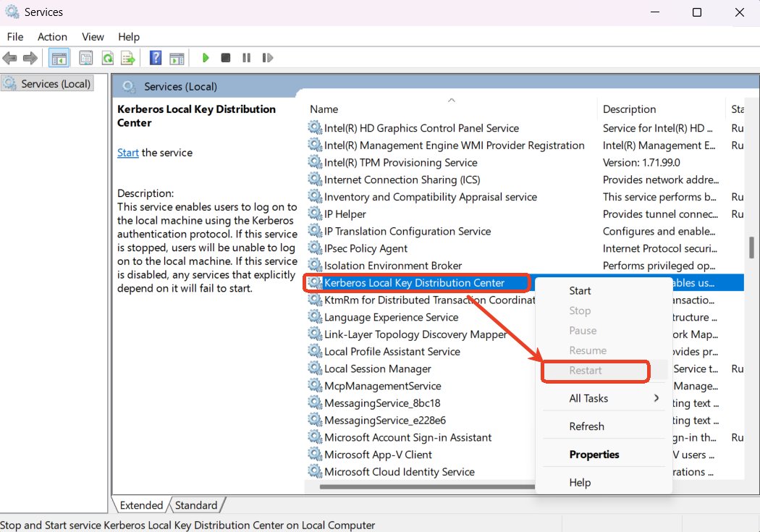Toggle Show/Hide Action Pane toolbar icon
The image size is (760, 532).
pos(177,58)
